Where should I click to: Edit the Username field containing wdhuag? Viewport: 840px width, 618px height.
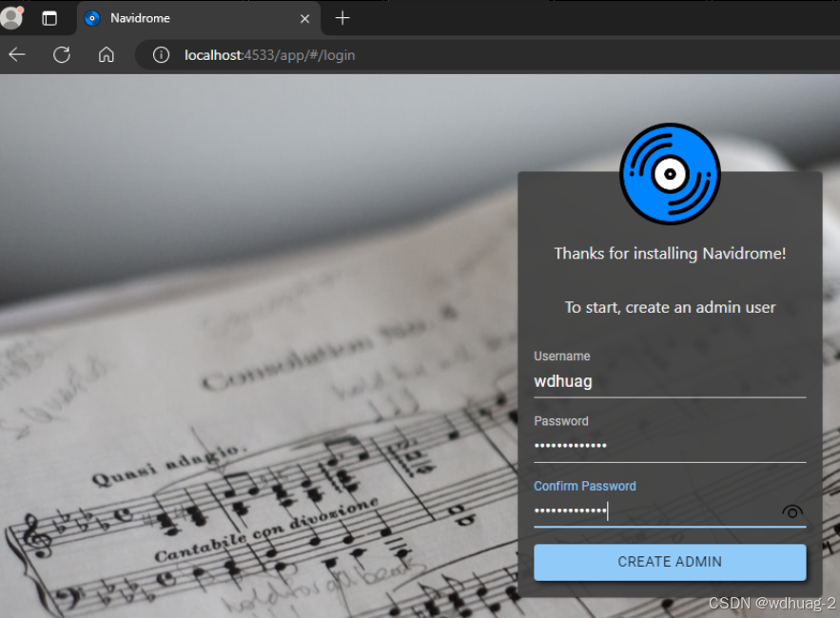pos(670,381)
